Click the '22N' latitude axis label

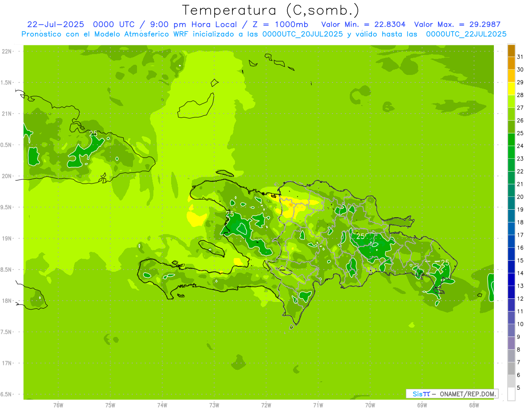[x=7, y=51]
